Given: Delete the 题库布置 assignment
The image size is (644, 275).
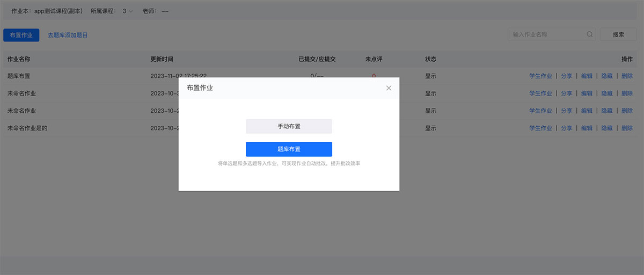Looking at the screenshot, I should pos(627,76).
